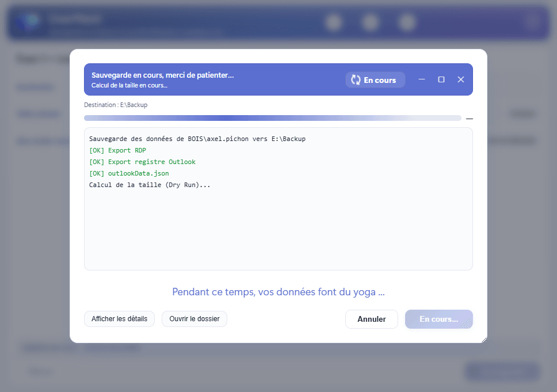Viewport: 557px width, 392px height.
Task: Click the icon at the far right of the header bar
Action: (531, 22)
